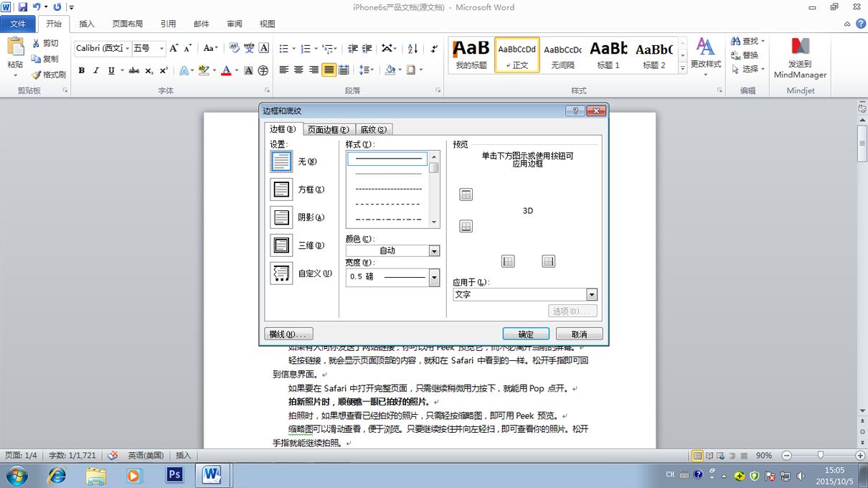Screen dimensions: 868x488
Task: Click the Shading paint bucket button
Action: pyautogui.click(x=390, y=70)
